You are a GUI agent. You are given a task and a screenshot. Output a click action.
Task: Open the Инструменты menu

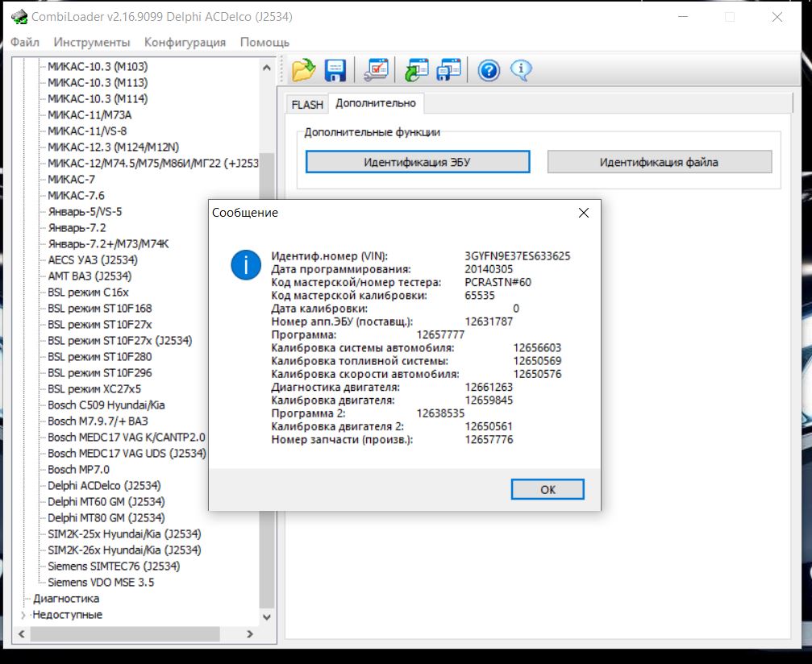[x=91, y=42]
